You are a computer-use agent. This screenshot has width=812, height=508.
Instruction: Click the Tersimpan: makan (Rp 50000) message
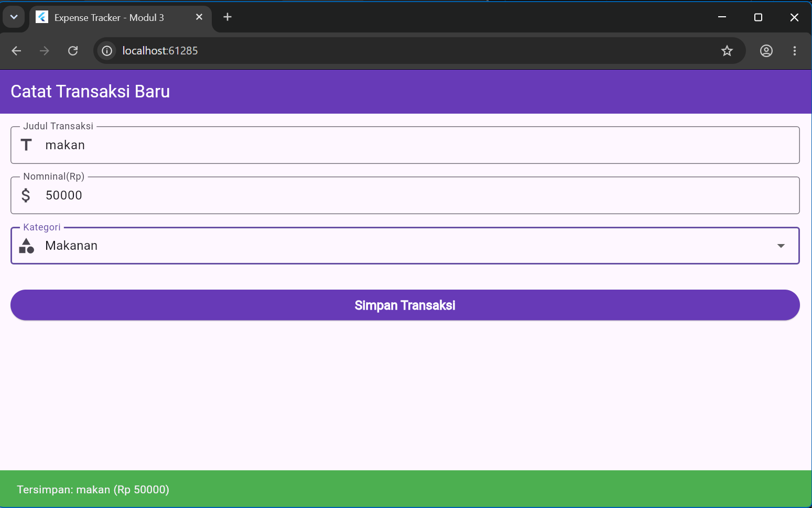[x=93, y=490]
